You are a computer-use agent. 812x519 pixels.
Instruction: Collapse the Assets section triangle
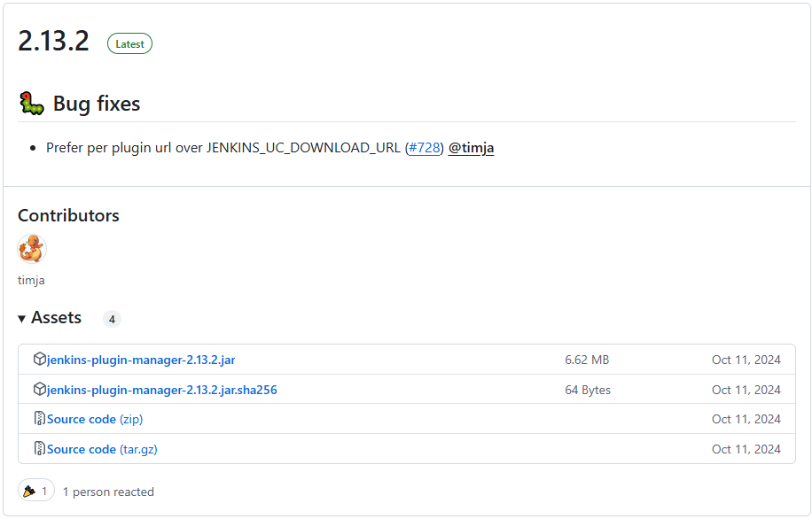click(x=22, y=319)
